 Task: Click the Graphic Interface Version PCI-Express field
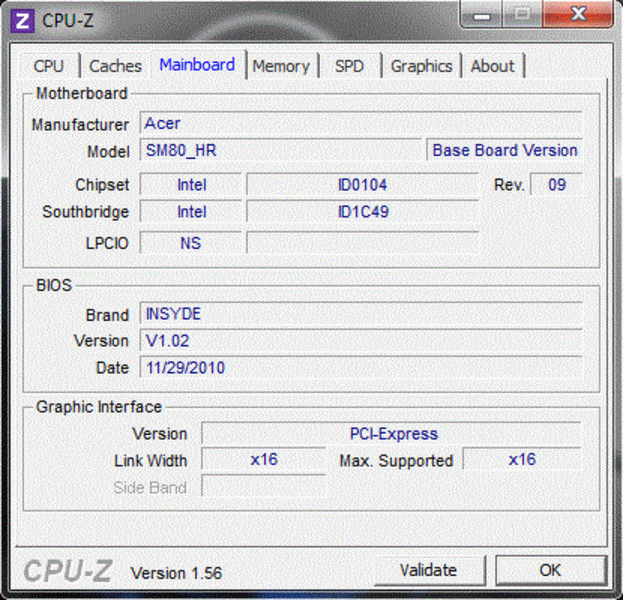392,434
